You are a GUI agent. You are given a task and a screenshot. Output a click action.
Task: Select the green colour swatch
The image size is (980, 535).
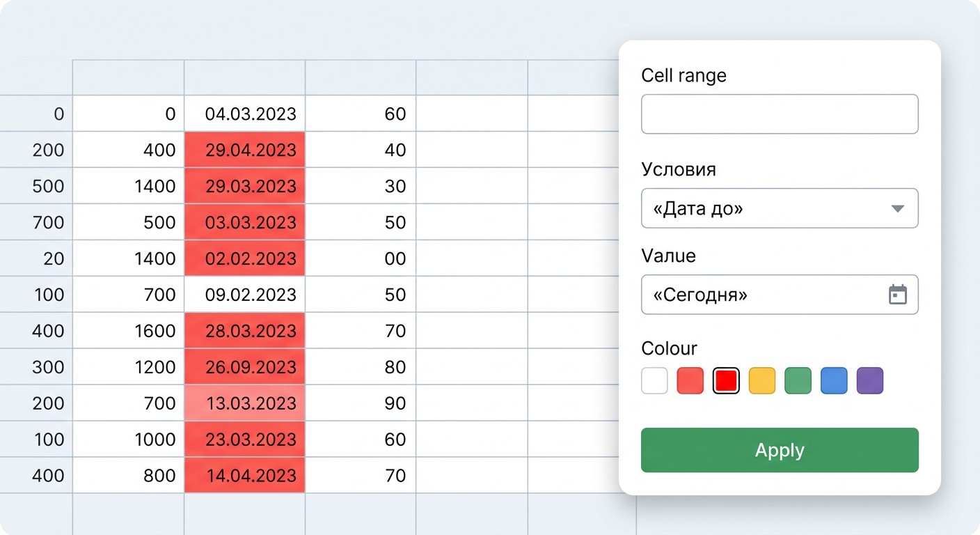[x=798, y=381]
